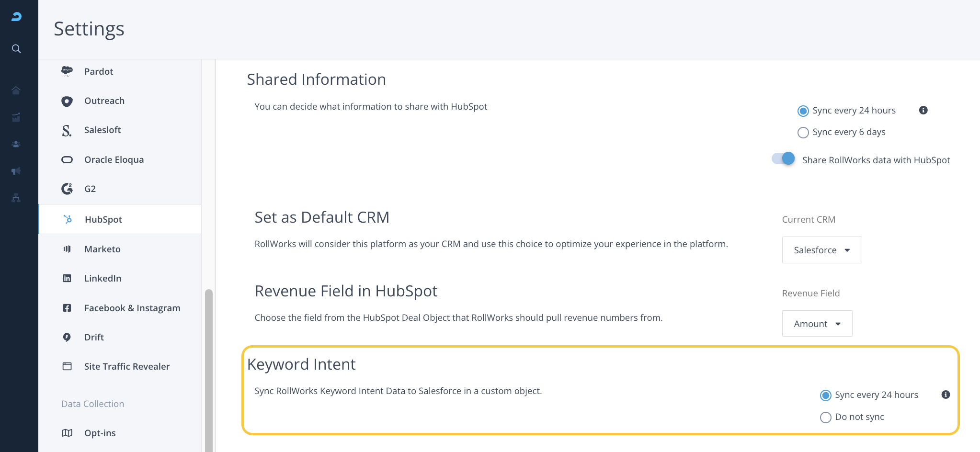Select Do not sync for Keyword Intent
Viewport: 980px width, 452px height.
tap(825, 418)
